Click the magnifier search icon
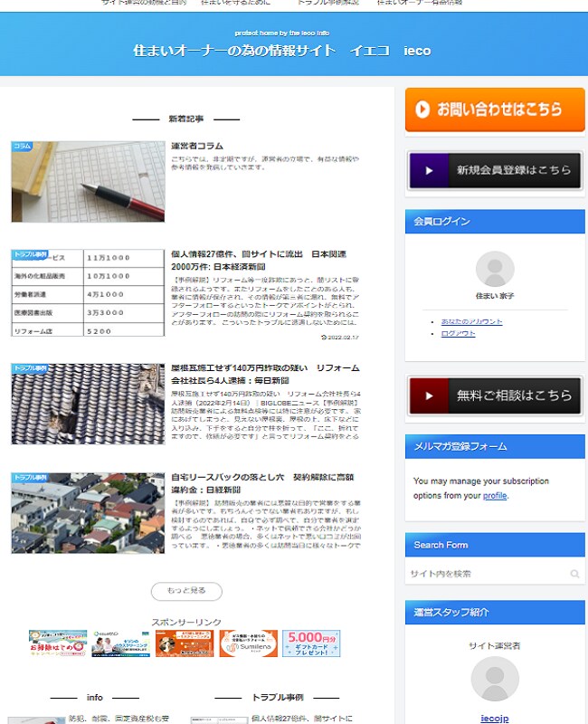 tap(574, 574)
